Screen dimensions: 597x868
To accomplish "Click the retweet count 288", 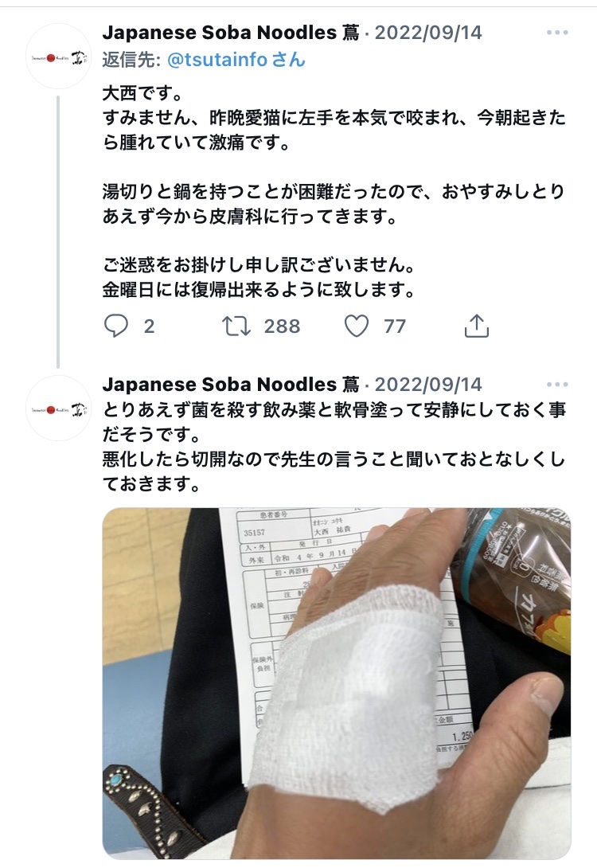I will [x=282, y=326].
